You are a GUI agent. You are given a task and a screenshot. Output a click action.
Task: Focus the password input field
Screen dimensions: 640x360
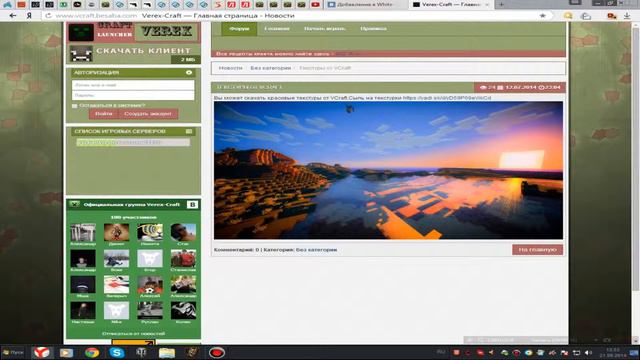133,95
